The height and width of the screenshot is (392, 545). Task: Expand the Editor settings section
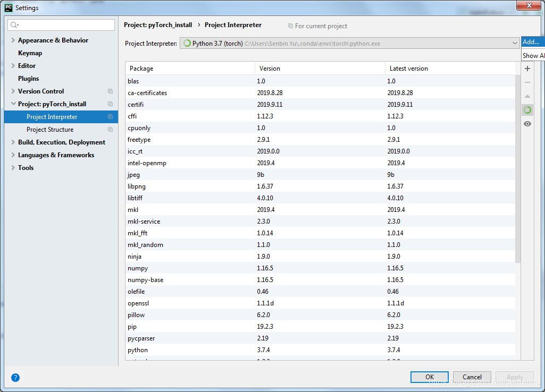pyautogui.click(x=13, y=66)
